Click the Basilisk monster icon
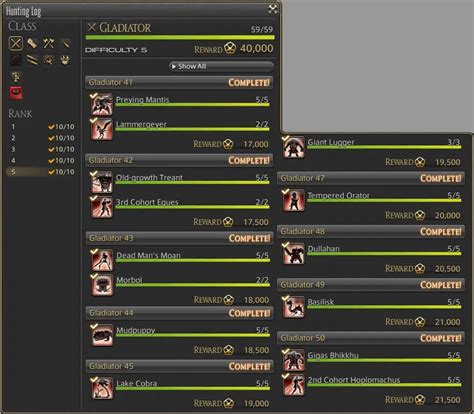The image size is (474, 414). (x=293, y=307)
